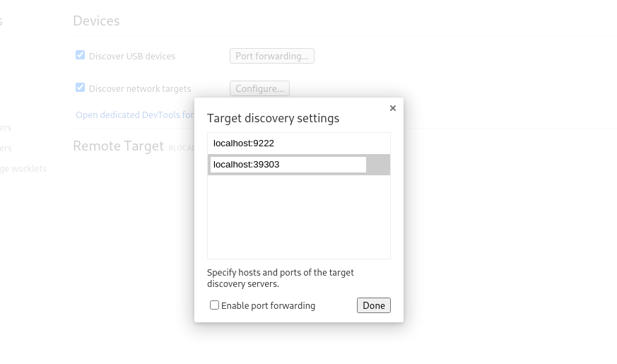This screenshot has width=617, height=364.
Task: Click the Target discovery settings title
Action: (273, 119)
